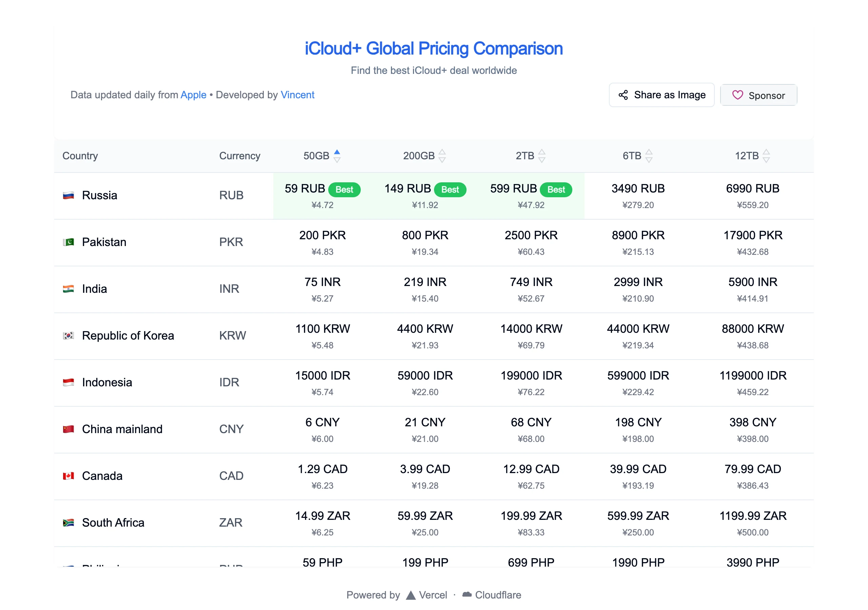The image size is (868, 610).
Task: Sort by 6TB price column arrows
Action: pyautogui.click(x=649, y=156)
